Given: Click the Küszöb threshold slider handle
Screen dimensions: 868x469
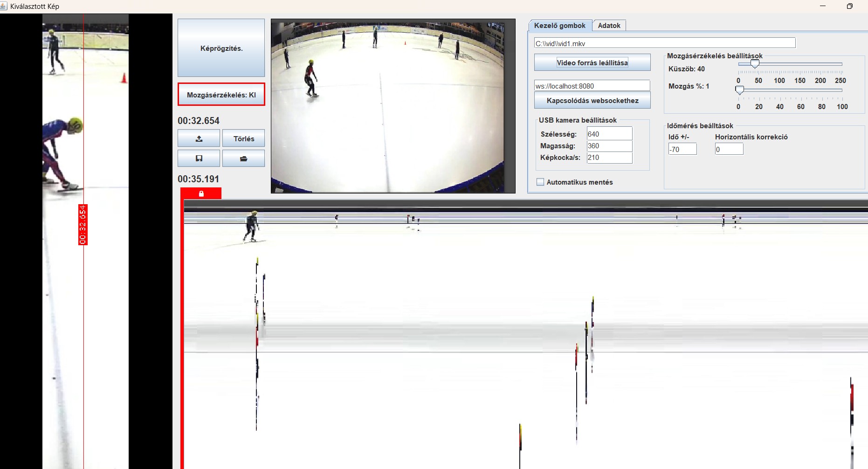Looking at the screenshot, I should pyautogui.click(x=755, y=64).
